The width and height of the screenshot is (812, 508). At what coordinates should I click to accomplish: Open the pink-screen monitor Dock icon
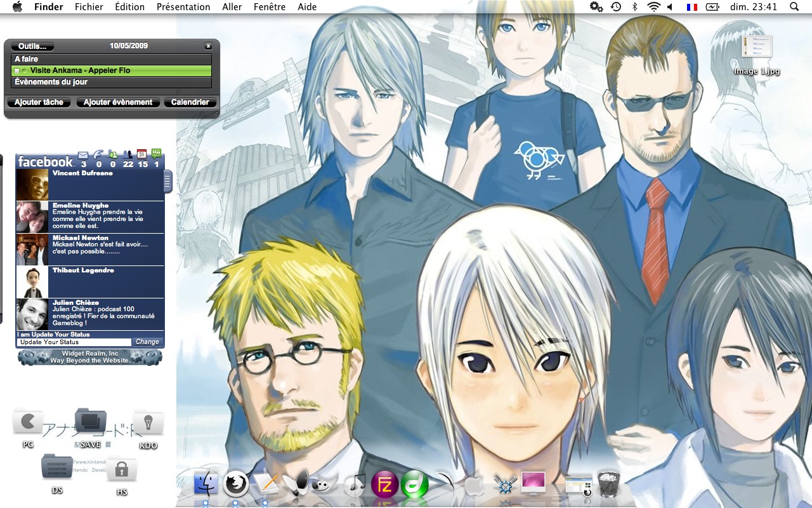[x=533, y=484]
